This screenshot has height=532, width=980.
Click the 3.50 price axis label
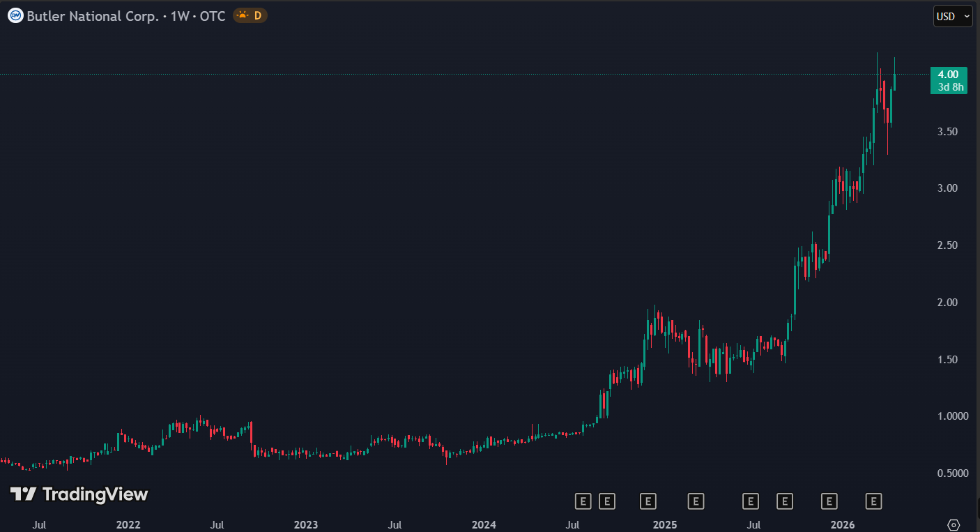click(948, 132)
